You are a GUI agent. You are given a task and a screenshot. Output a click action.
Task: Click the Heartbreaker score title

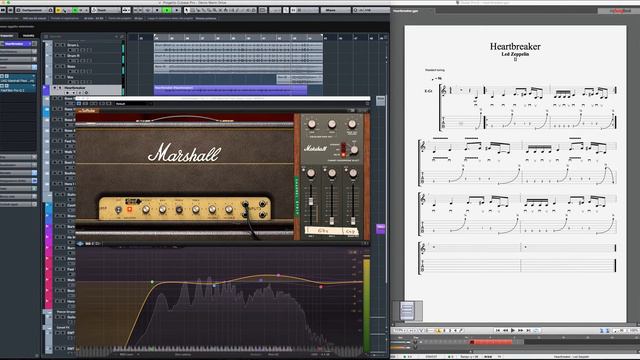click(515, 47)
